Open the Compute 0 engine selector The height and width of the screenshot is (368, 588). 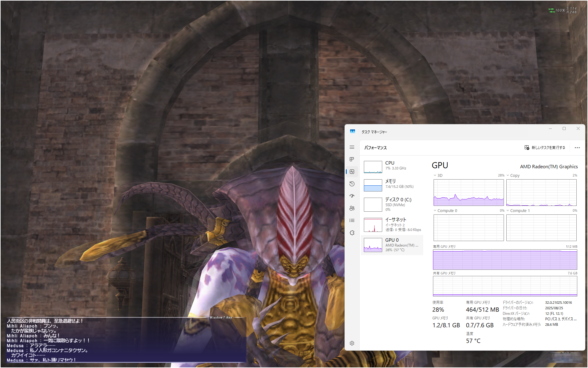(435, 211)
